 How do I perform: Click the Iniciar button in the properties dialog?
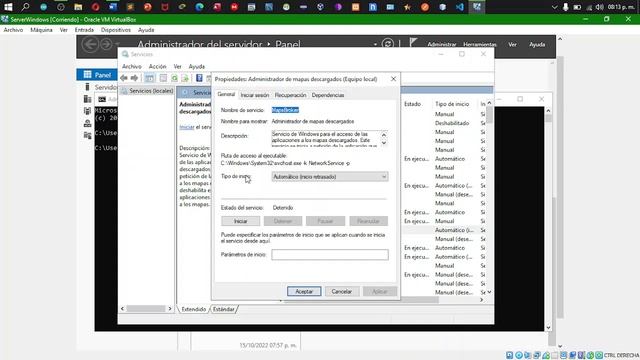(x=240, y=221)
